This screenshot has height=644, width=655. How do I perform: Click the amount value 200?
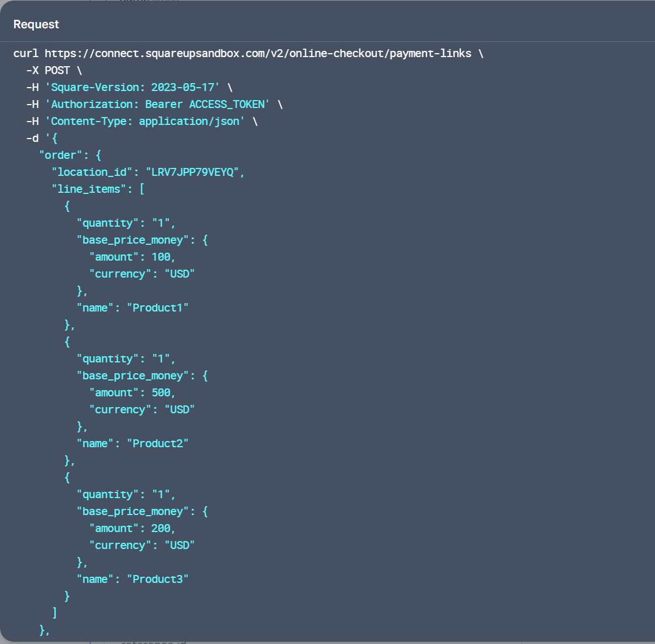pos(161,528)
